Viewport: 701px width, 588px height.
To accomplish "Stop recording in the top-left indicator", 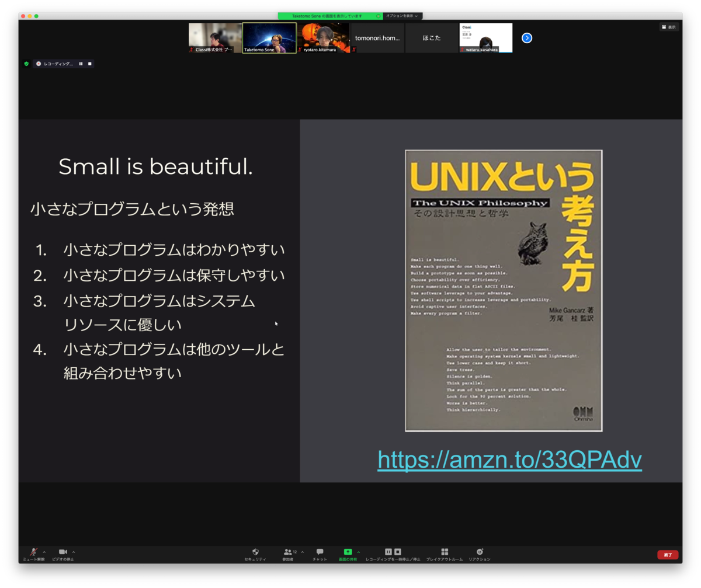I will point(89,64).
